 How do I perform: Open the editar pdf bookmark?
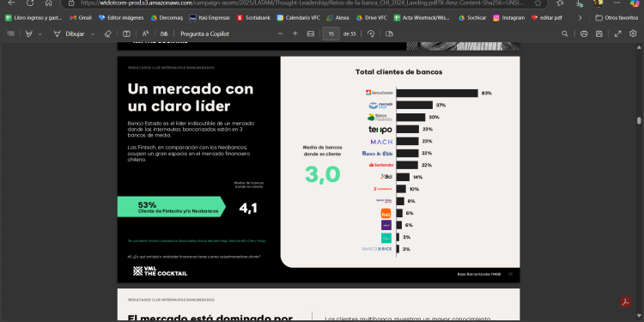pyautogui.click(x=547, y=18)
